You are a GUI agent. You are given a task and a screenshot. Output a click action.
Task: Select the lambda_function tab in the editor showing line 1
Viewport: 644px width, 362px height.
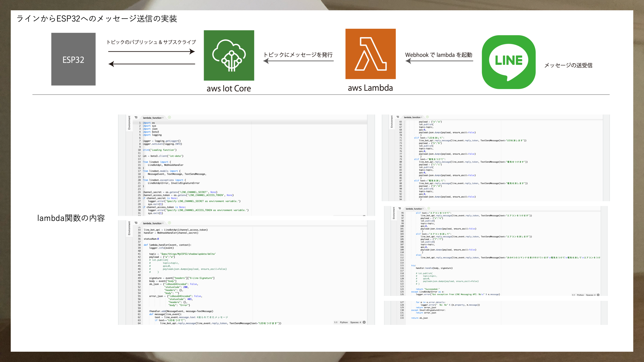pyautogui.click(x=152, y=118)
